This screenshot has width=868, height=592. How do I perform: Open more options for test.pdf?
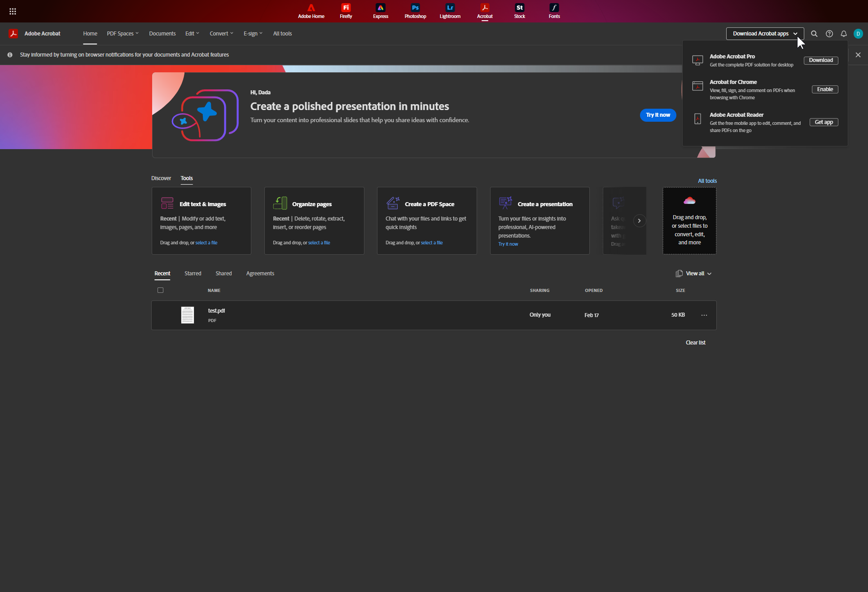[704, 315]
